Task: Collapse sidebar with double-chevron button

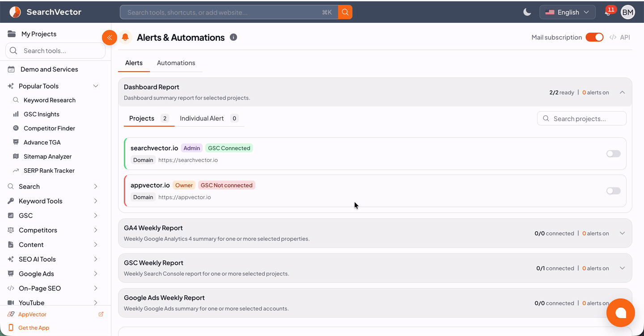Action: pos(110,38)
